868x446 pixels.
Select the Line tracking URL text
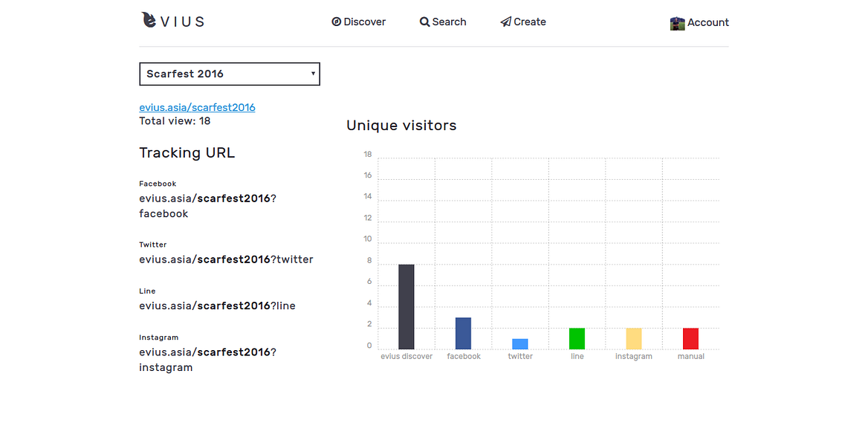(x=217, y=306)
